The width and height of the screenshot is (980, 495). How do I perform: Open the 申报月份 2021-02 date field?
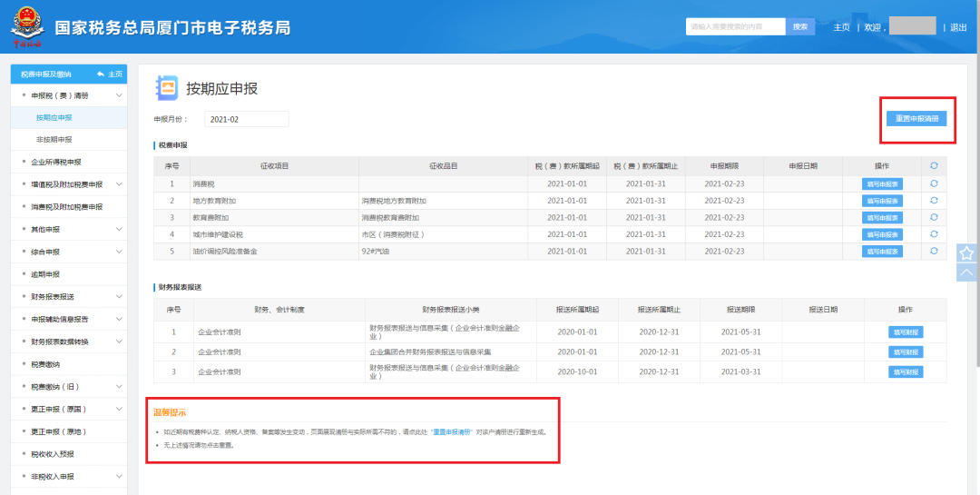[246, 119]
